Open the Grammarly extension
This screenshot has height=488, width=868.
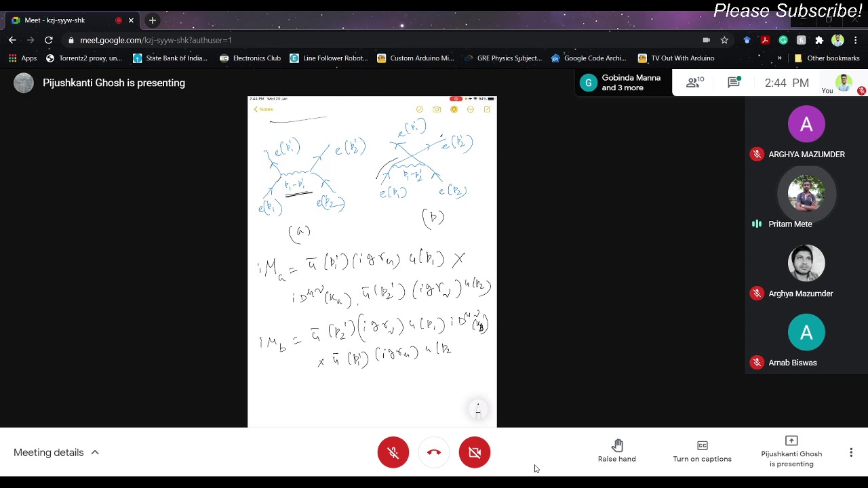783,40
